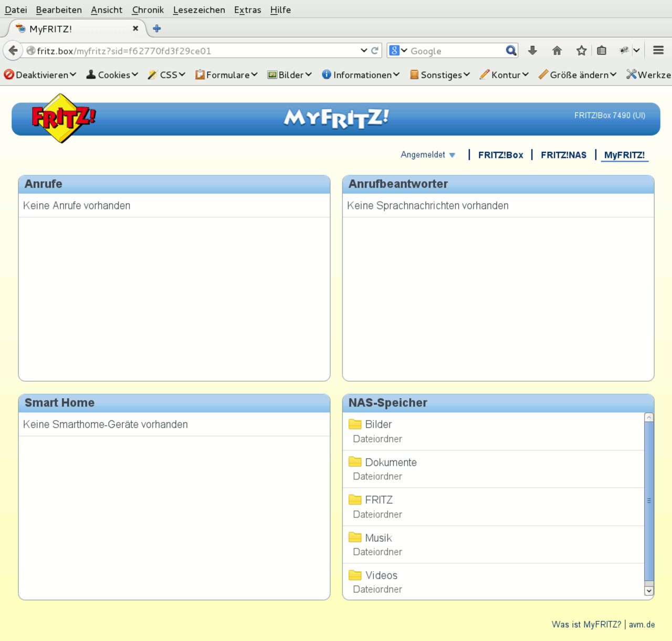Open the Cookies dropdown
672x641 pixels.
tap(112, 75)
